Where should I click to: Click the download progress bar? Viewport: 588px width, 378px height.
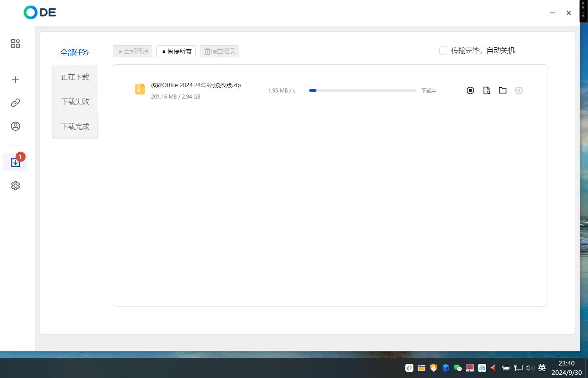pos(362,90)
